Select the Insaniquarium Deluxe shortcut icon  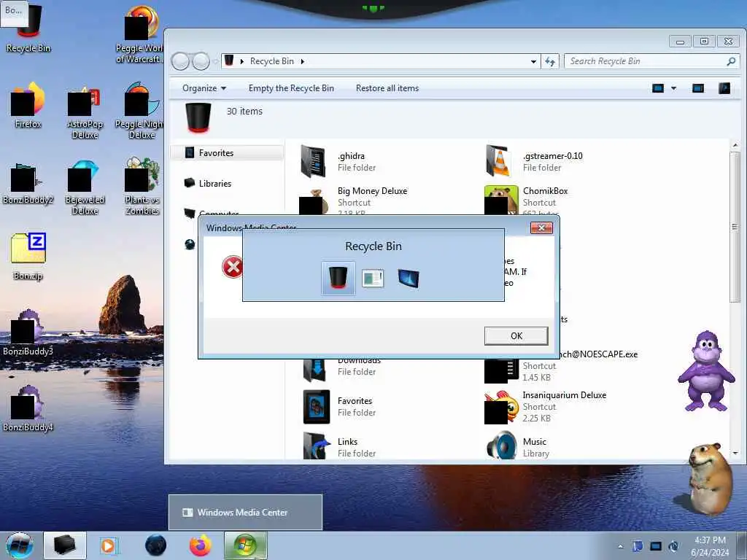point(501,407)
